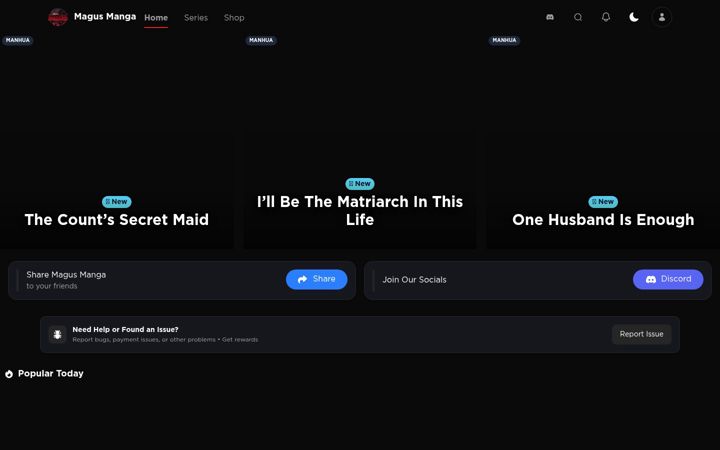Click MANHUA badge on the Matriarch card
The image size is (720, 450).
point(261,40)
